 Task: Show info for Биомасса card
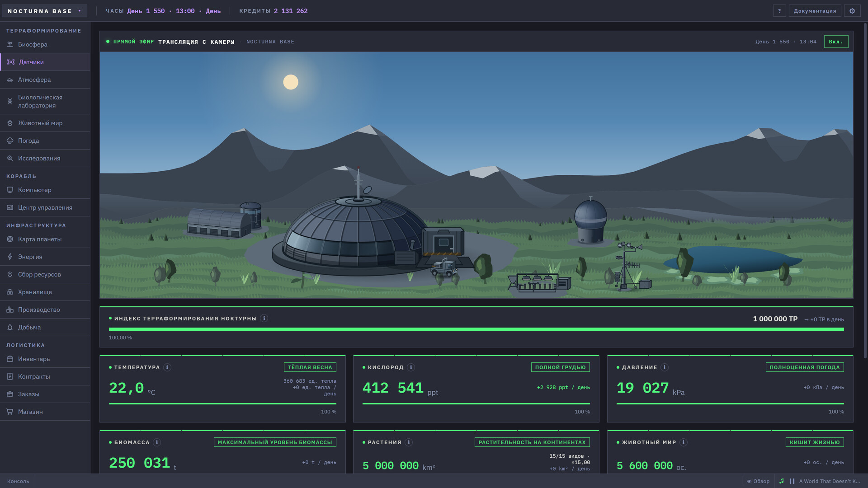[x=157, y=442]
